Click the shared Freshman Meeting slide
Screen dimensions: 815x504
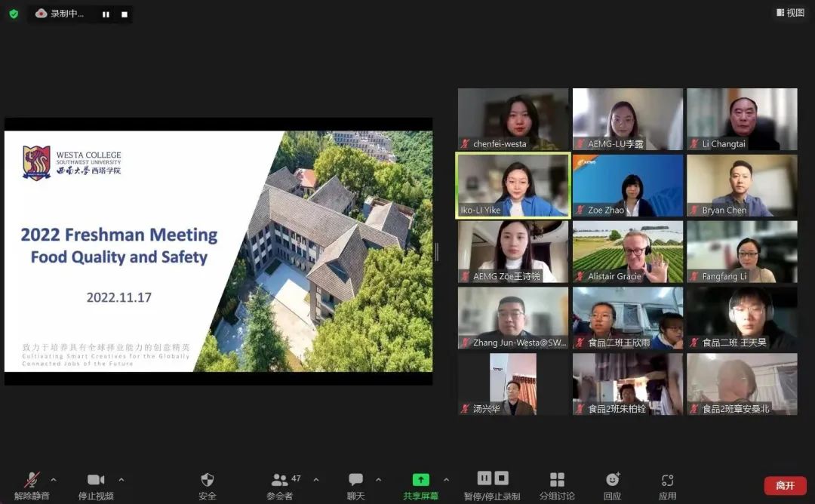218,251
